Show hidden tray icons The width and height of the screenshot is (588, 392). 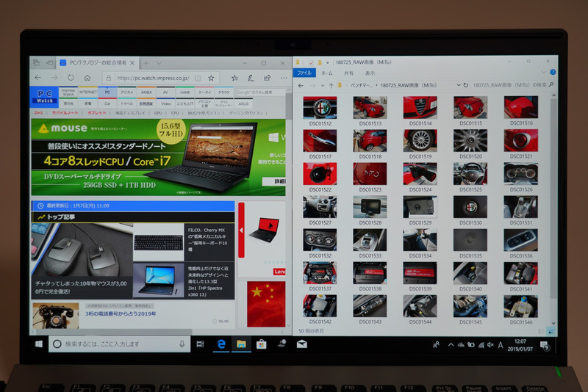pyautogui.click(x=451, y=345)
